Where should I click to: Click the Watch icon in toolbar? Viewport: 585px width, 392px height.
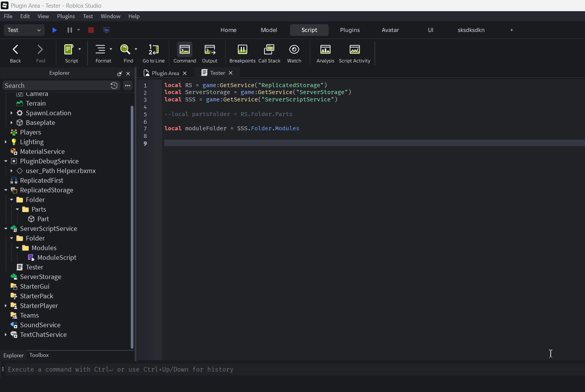[294, 53]
